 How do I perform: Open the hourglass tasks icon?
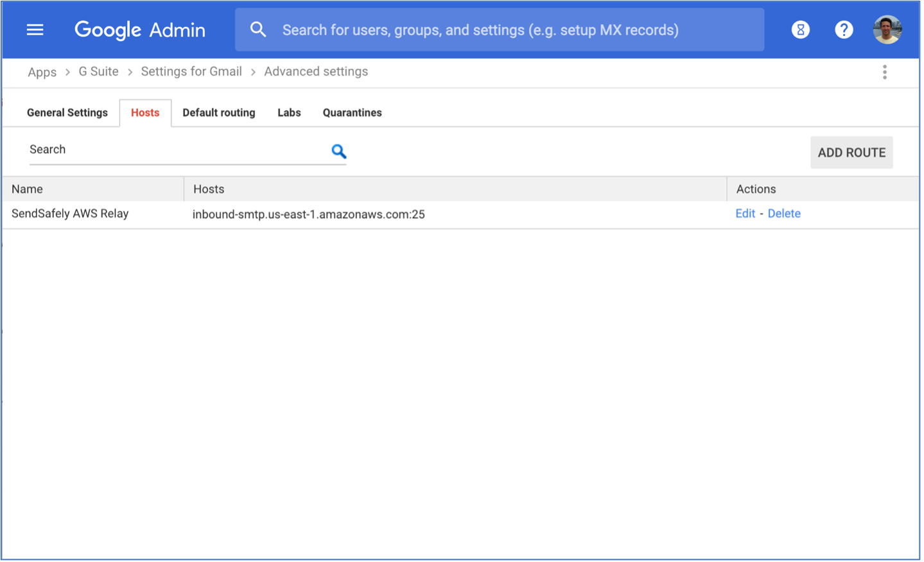801,30
